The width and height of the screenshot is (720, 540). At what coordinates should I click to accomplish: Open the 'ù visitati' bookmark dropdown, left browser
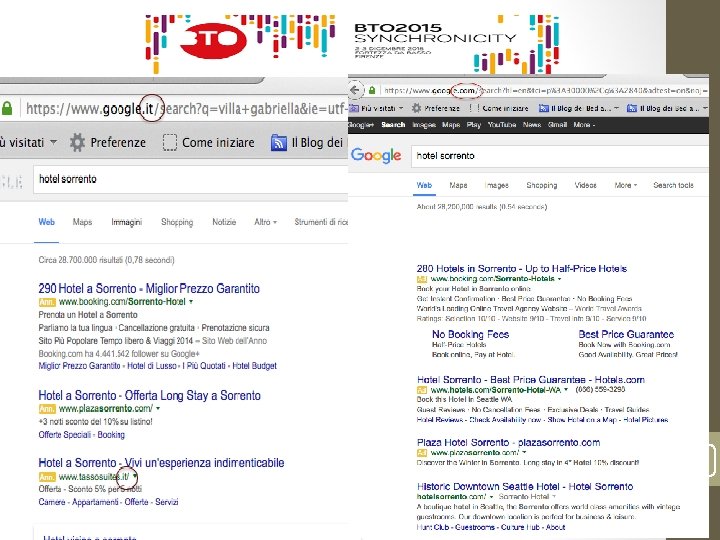click(53, 142)
